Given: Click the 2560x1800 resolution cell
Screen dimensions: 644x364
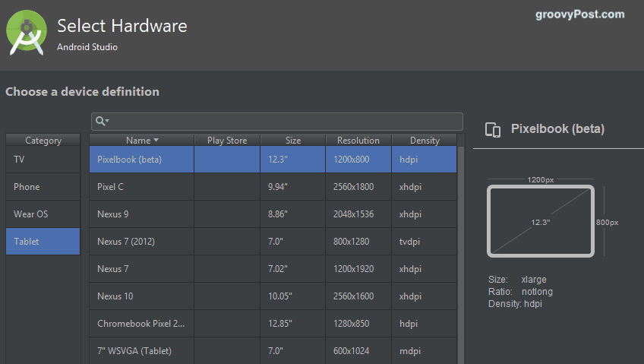Looking at the screenshot, I should point(358,187).
